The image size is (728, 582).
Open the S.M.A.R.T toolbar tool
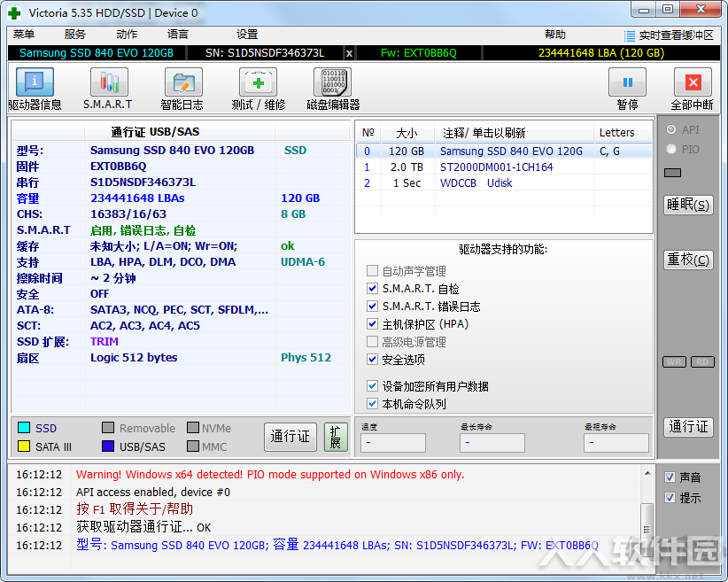pos(109,81)
